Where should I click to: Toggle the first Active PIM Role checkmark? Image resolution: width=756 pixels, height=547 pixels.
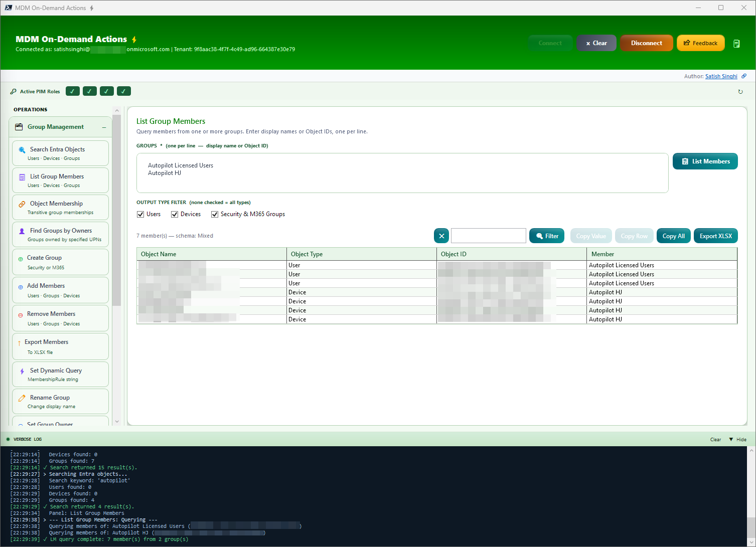tap(72, 91)
